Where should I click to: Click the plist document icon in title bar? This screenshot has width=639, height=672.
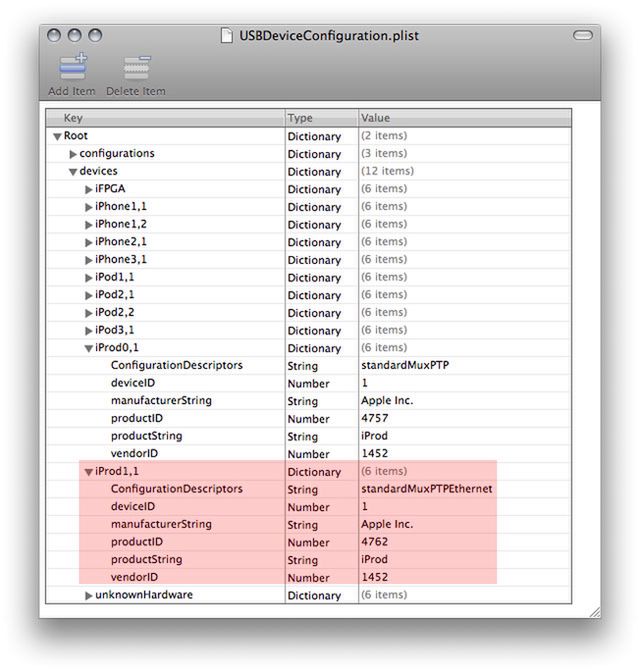[227, 36]
